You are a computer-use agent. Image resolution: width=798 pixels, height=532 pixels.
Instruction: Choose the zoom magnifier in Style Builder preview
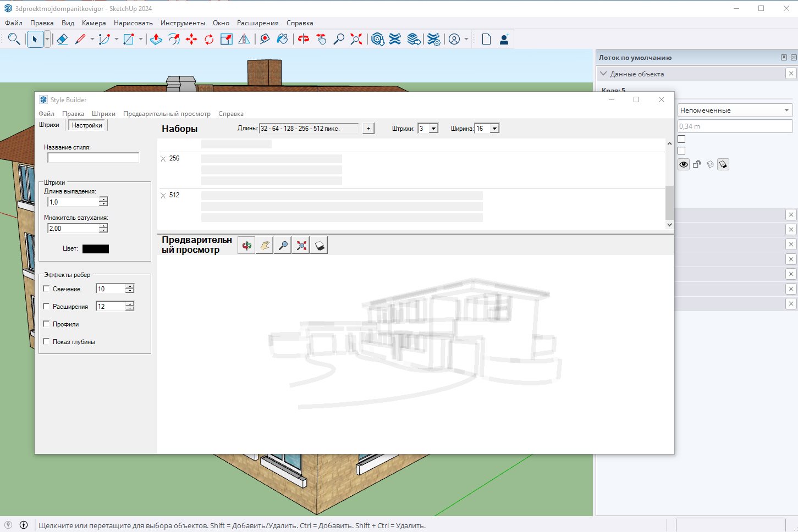(x=283, y=245)
